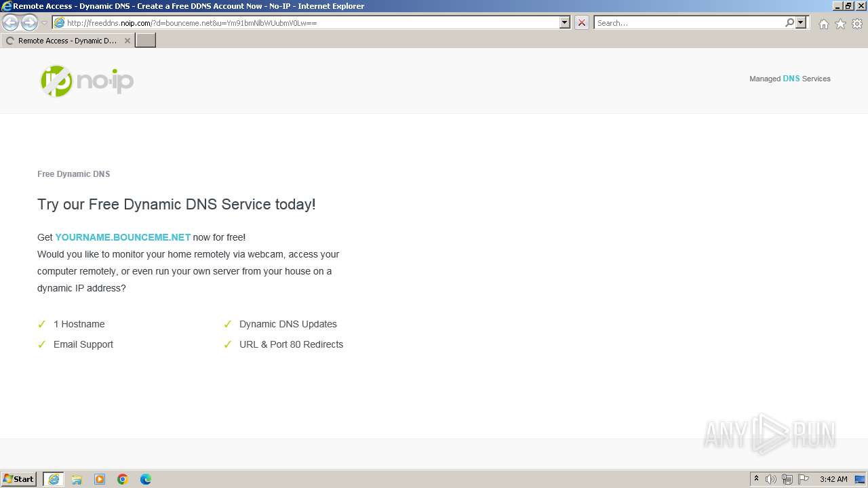Select the Remote Access - Dynamic DNS tab
Viewport: 868px width, 488px height.
tap(67, 41)
